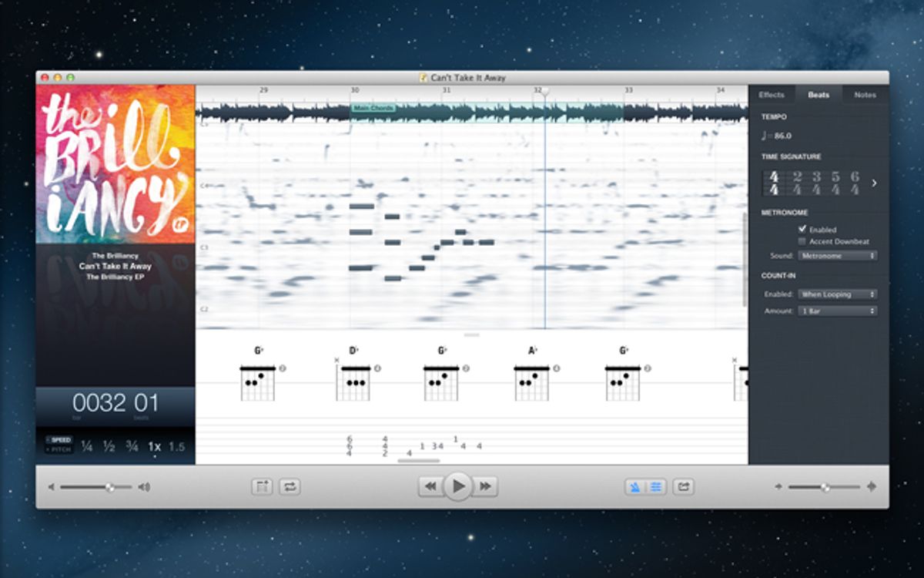Select the SPEED mode toggle
924x578 pixels.
[59, 440]
